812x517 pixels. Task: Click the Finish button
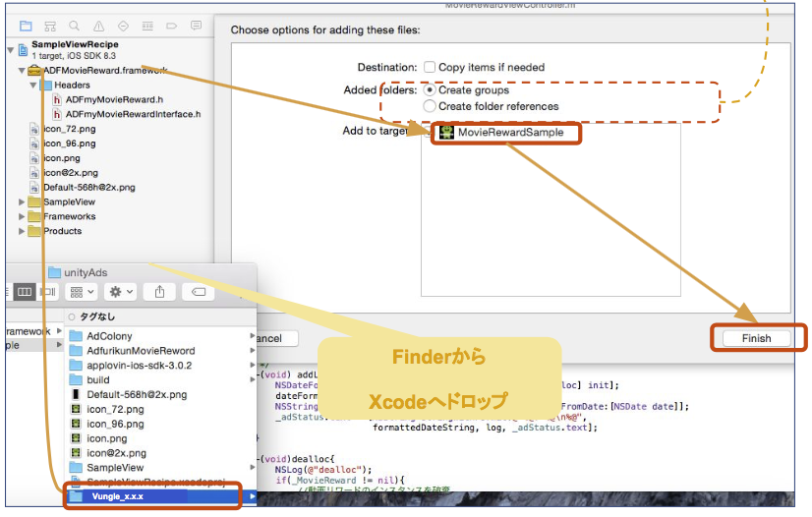[x=757, y=338]
